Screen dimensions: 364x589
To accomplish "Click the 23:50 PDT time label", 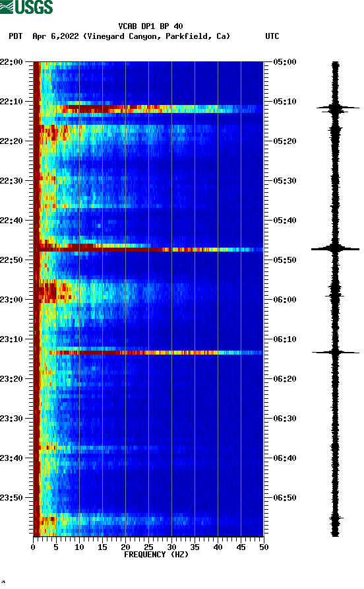I will [x=11, y=498].
